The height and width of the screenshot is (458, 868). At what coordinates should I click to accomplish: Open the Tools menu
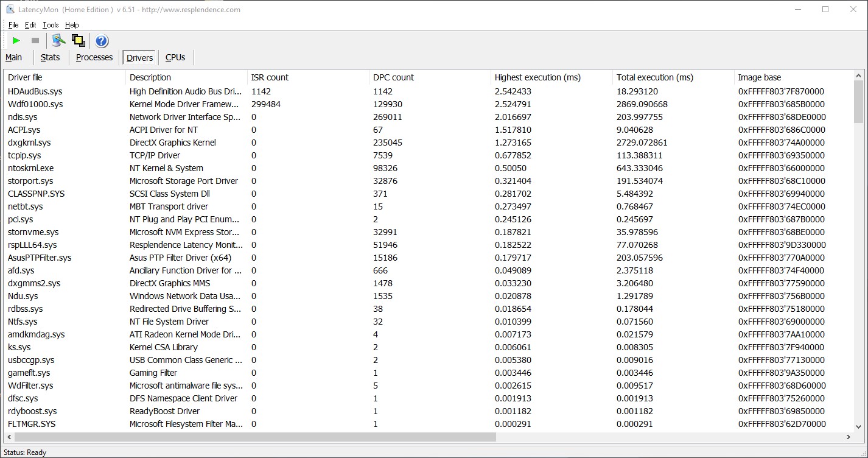point(51,25)
